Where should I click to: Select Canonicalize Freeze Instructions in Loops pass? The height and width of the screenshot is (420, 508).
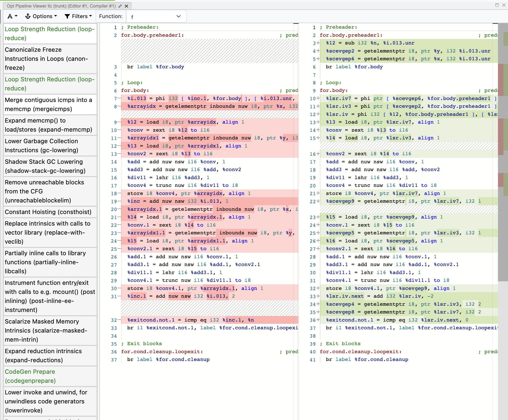tap(50, 59)
